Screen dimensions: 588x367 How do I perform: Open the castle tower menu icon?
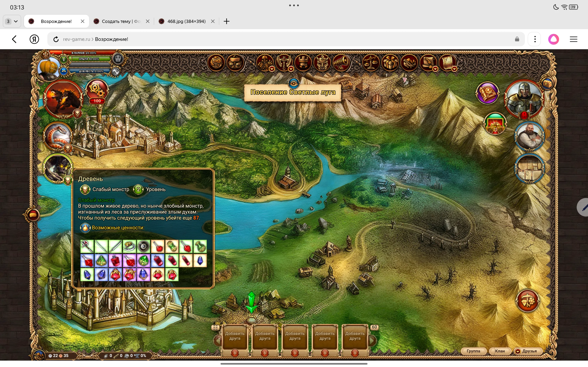tap(303, 63)
